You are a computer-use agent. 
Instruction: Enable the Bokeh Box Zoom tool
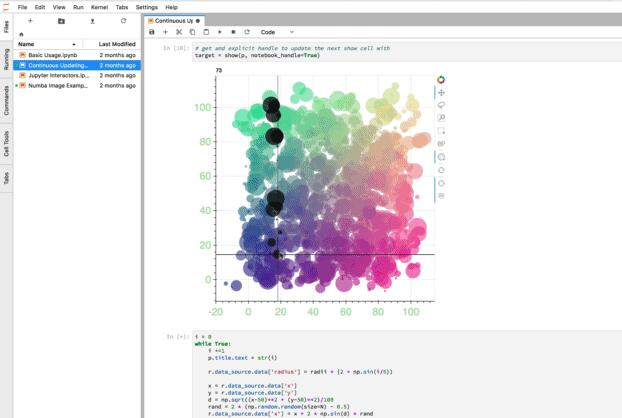(441, 118)
